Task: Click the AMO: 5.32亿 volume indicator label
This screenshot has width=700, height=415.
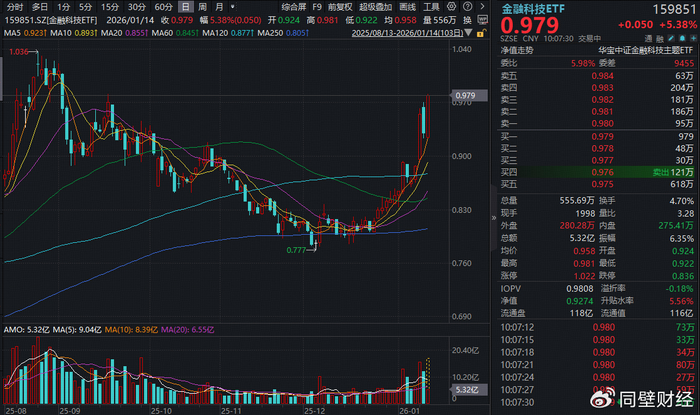Action: tap(26, 330)
